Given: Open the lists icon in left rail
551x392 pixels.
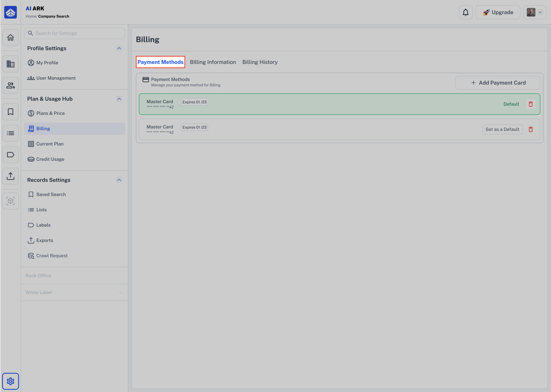Looking at the screenshot, I should [10, 133].
